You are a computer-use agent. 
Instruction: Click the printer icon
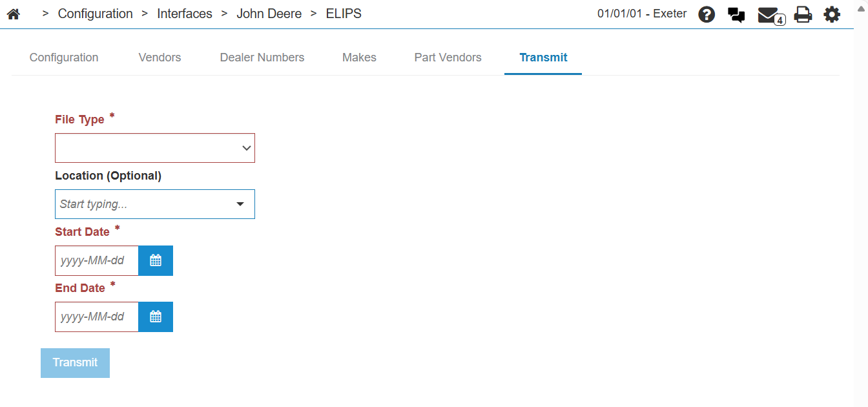click(803, 15)
